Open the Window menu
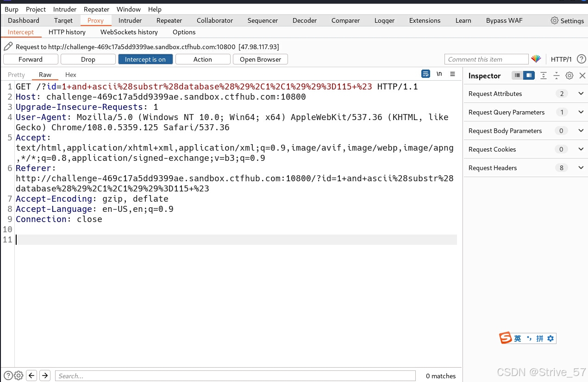588x382 pixels. tap(129, 9)
